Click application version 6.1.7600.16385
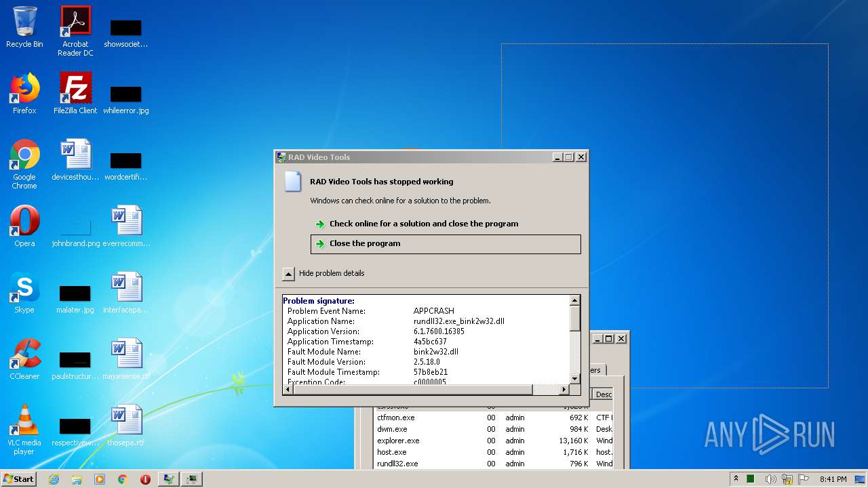Screen dimensions: 868x488 click(439, 331)
